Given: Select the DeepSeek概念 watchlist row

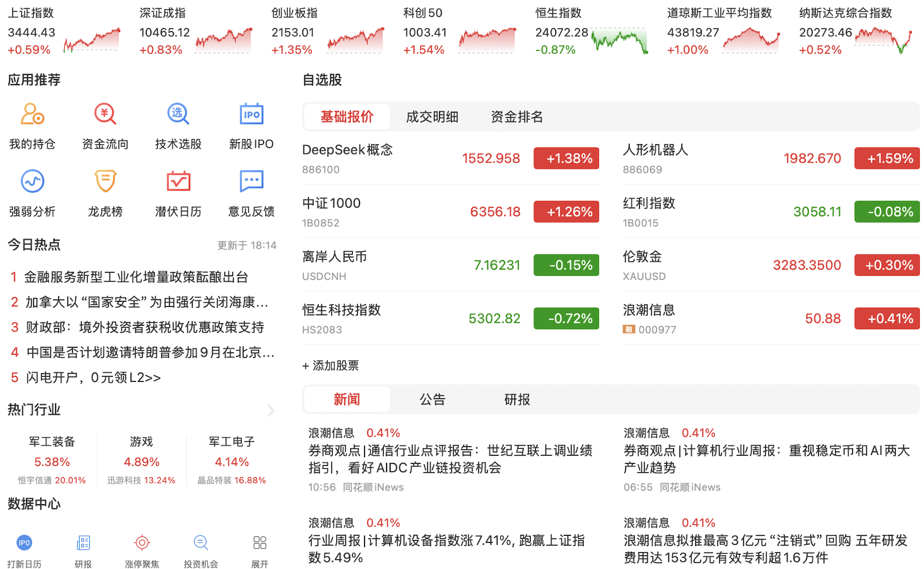Looking at the screenshot, I should tap(450, 158).
